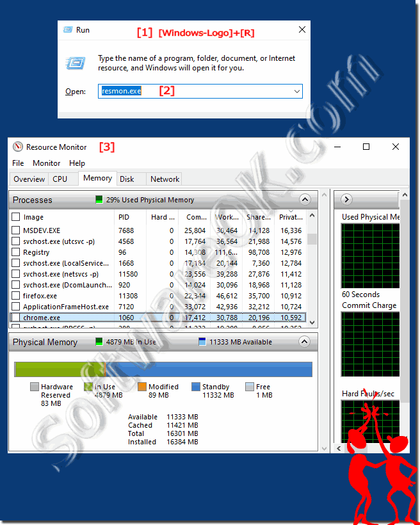The width and height of the screenshot is (420, 525).
Task: Maximize the Resource Monitor window
Action: [x=366, y=147]
